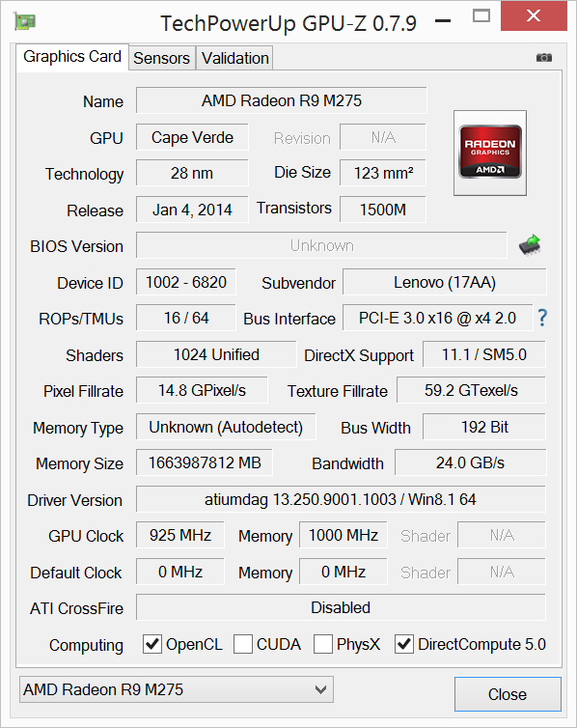Minimize the GPU-Z window

point(443,20)
